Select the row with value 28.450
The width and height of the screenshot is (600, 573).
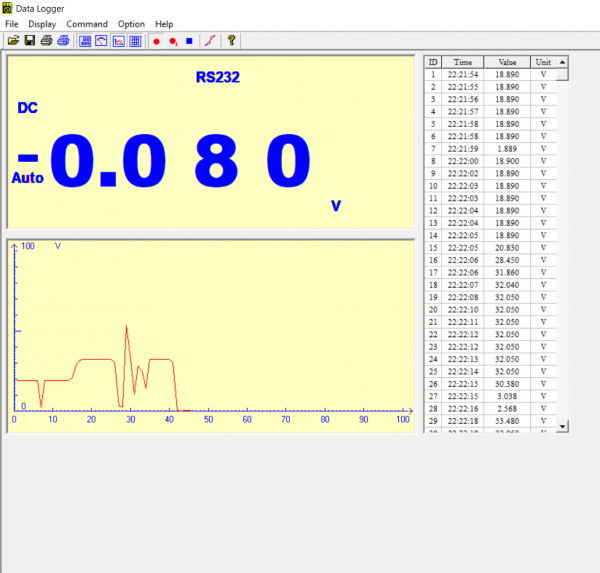[490, 260]
